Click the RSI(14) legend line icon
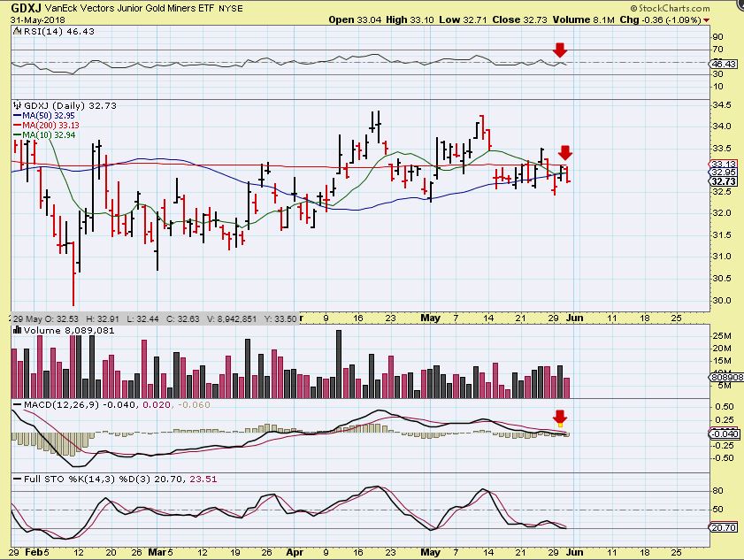Viewport: 744px width, 560px height. 17,31
